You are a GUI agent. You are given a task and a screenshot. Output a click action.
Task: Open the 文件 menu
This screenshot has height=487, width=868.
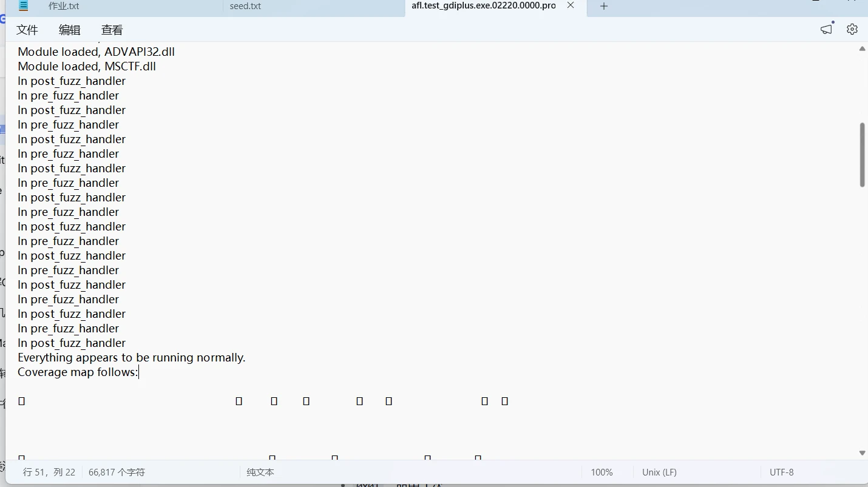click(x=27, y=30)
